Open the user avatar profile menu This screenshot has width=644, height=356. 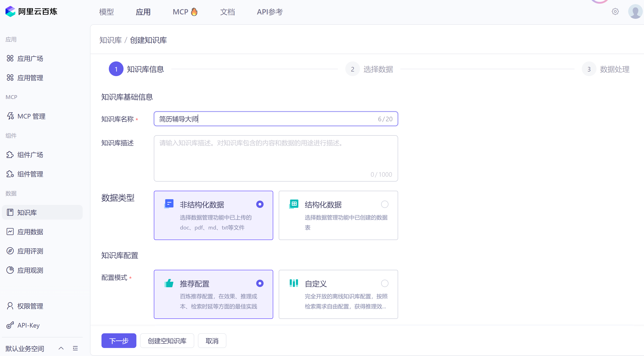click(635, 11)
